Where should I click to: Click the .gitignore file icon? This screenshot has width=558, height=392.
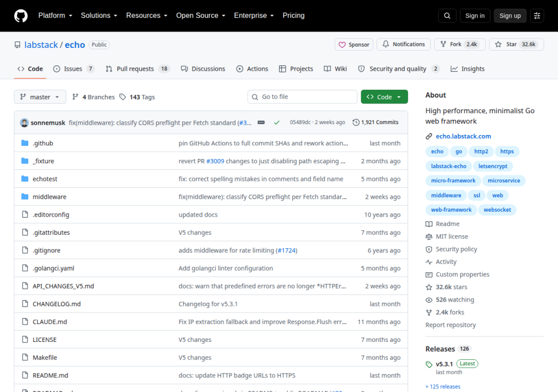(25, 250)
